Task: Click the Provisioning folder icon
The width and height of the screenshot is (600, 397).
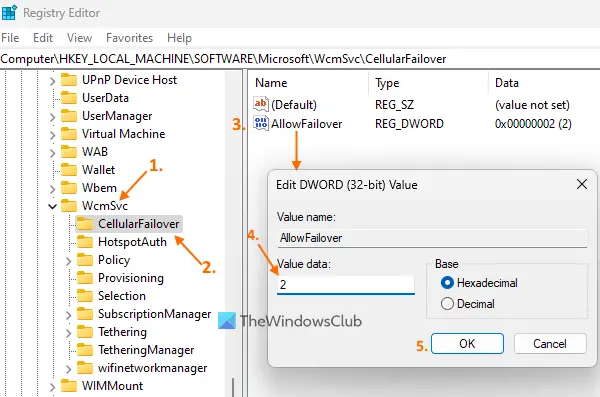Action: pos(85,278)
